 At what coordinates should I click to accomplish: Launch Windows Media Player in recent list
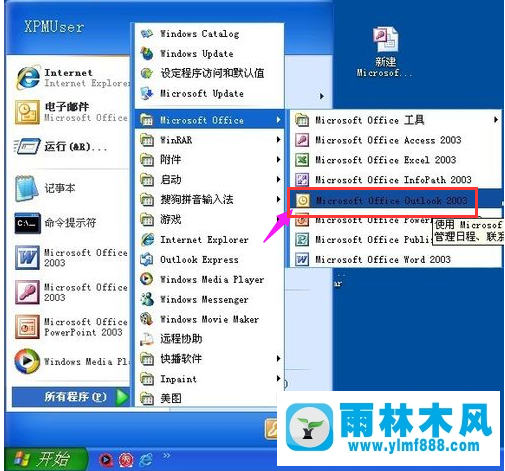tap(71, 361)
